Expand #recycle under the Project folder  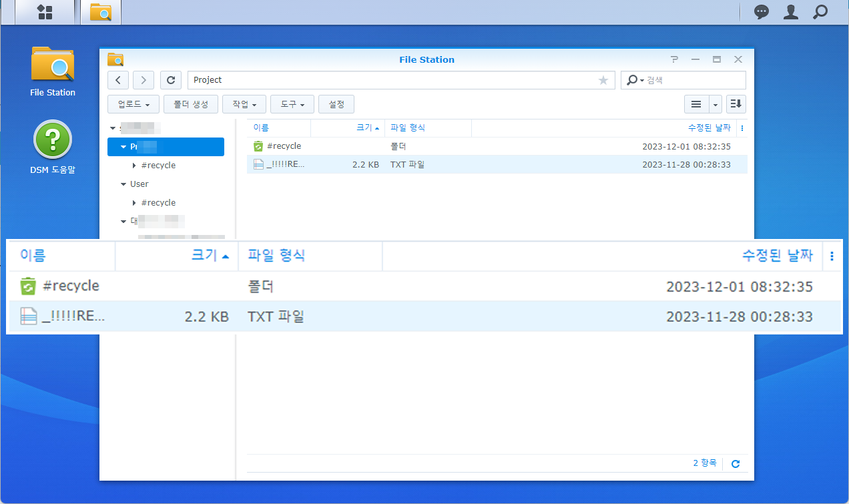[x=134, y=166]
